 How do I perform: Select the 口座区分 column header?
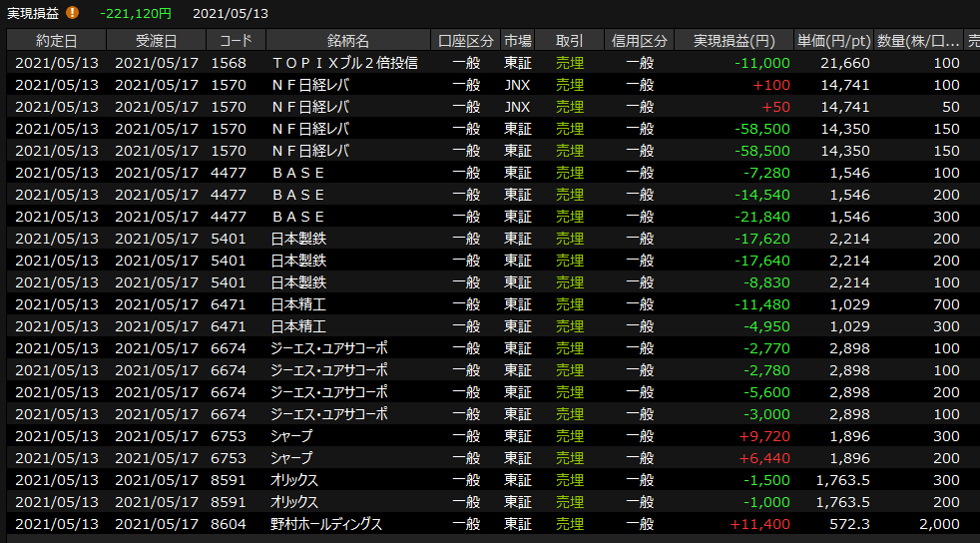pyautogui.click(x=466, y=41)
